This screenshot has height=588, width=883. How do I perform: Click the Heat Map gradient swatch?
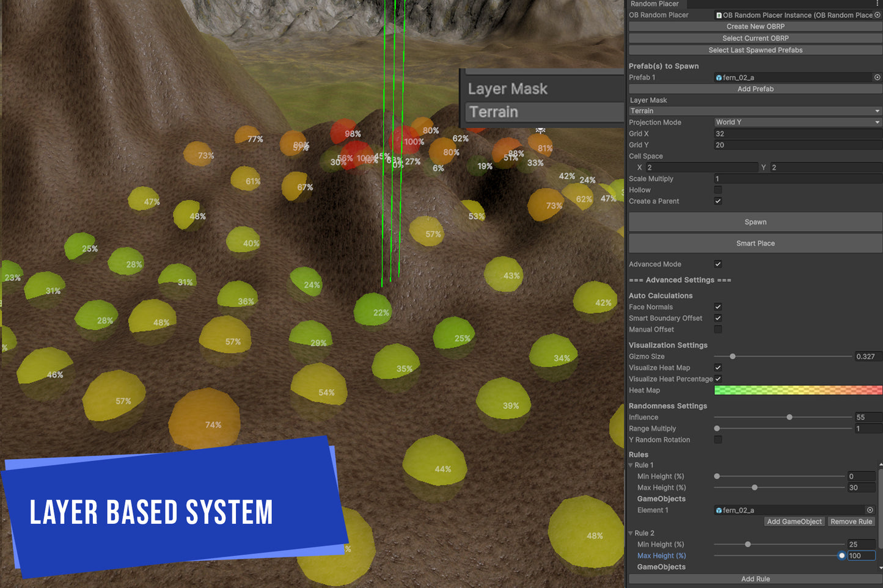coord(797,390)
